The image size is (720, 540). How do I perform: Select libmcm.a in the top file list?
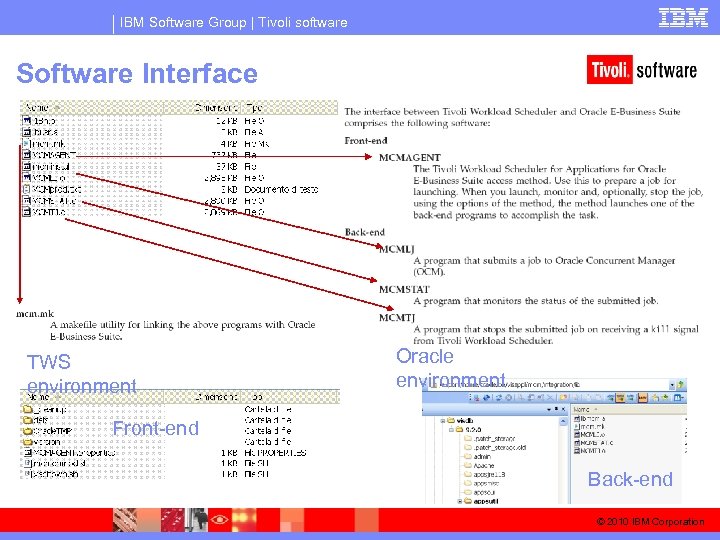coord(40,132)
